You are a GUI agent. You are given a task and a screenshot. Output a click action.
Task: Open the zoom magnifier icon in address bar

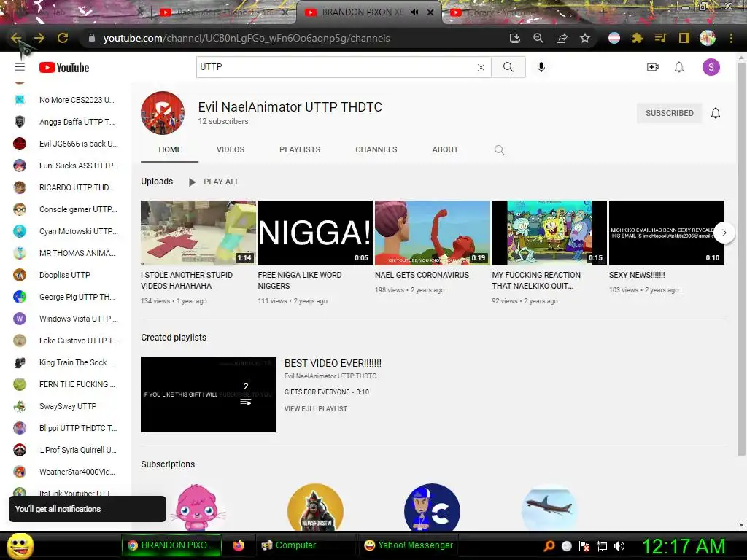(x=538, y=38)
